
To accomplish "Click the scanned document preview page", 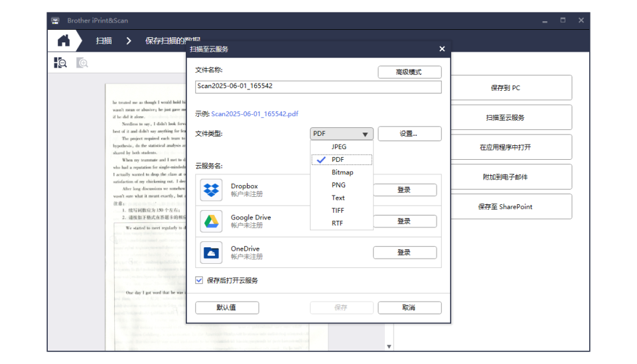I will (x=146, y=217).
